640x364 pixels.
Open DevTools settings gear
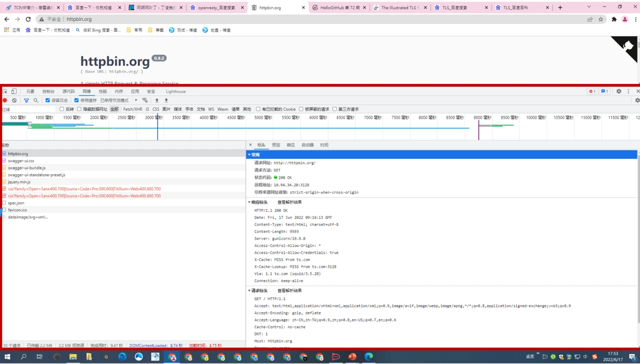coord(618,91)
